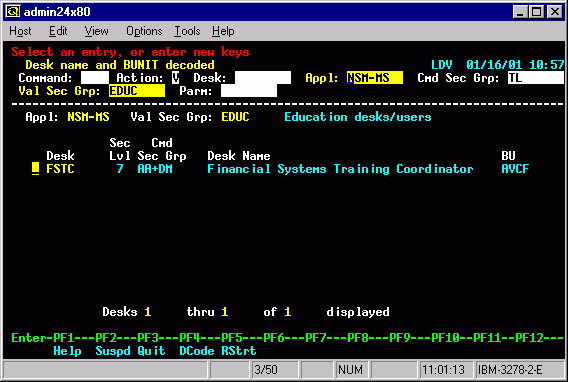
Task: Click the RStrt PF5 key label
Action: pos(239,351)
